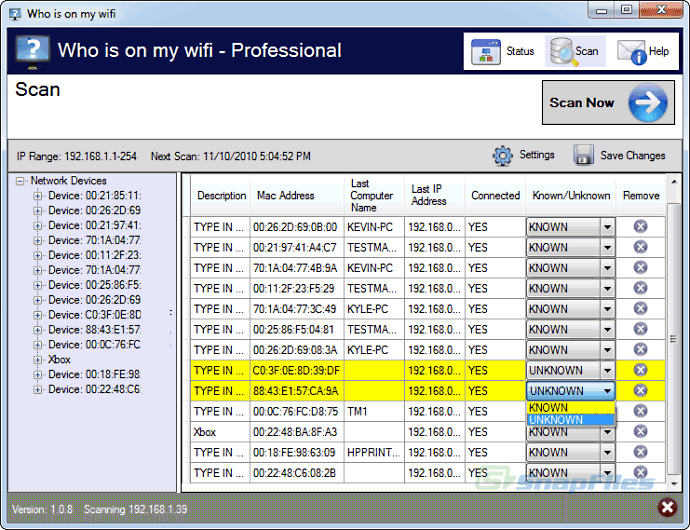
Task: Click the KYLE-PC cell for 70:1A:04:77:3C:49
Action: point(374,309)
